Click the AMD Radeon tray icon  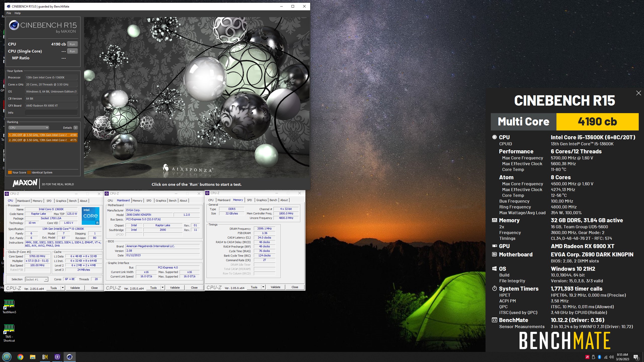pyautogui.click(x=587, y=357)
